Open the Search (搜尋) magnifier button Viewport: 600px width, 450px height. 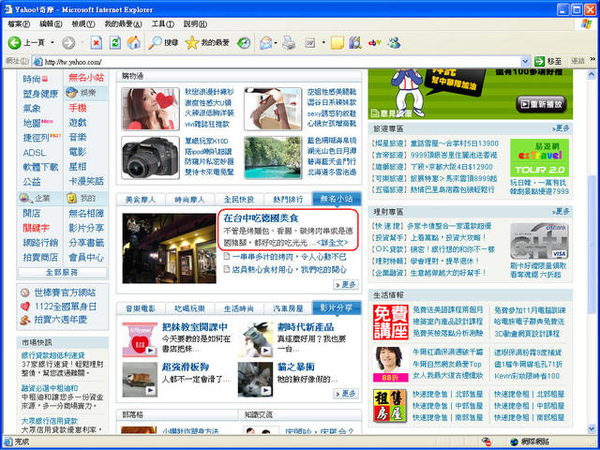[x=163, y=42]
